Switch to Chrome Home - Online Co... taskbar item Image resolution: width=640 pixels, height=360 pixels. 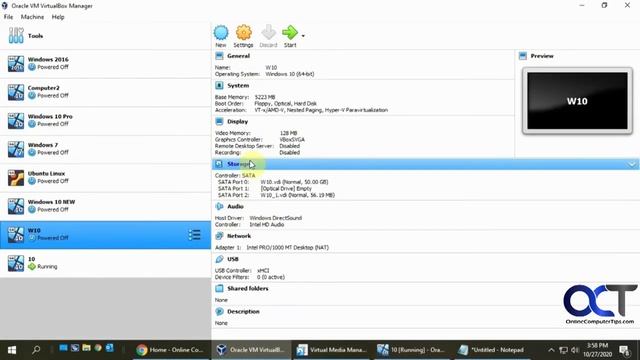pyautogui.click(x=170, y=350)
